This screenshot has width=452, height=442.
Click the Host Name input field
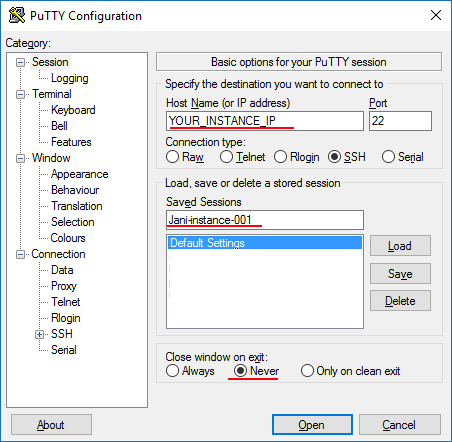click(265, 121)
